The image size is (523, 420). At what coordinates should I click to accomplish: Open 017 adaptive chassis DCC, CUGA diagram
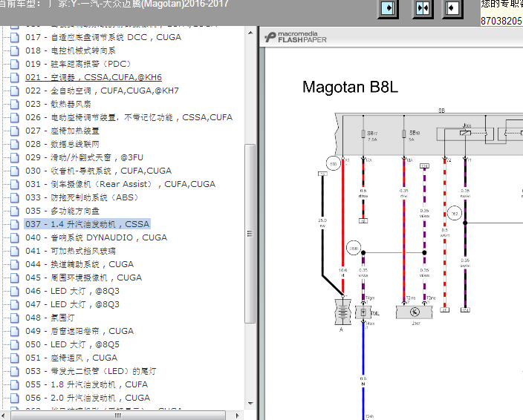tap(103, 37)
